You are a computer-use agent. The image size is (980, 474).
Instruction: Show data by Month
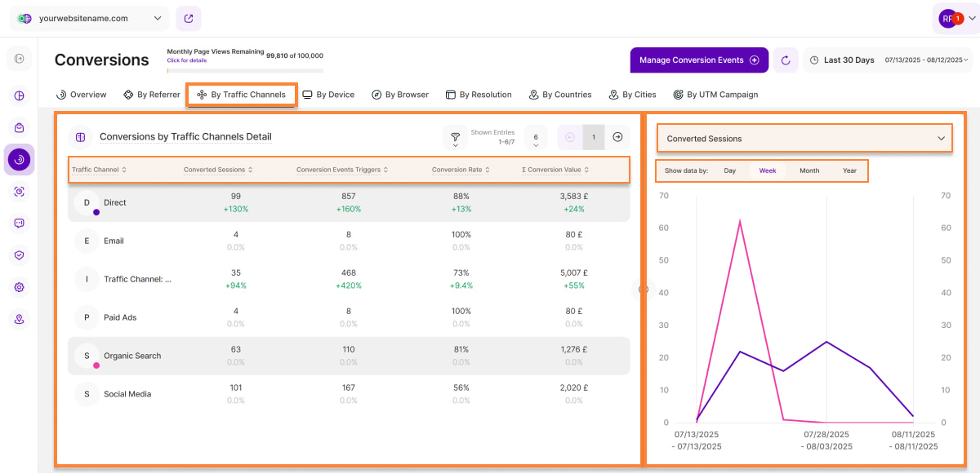click(808, 171)
